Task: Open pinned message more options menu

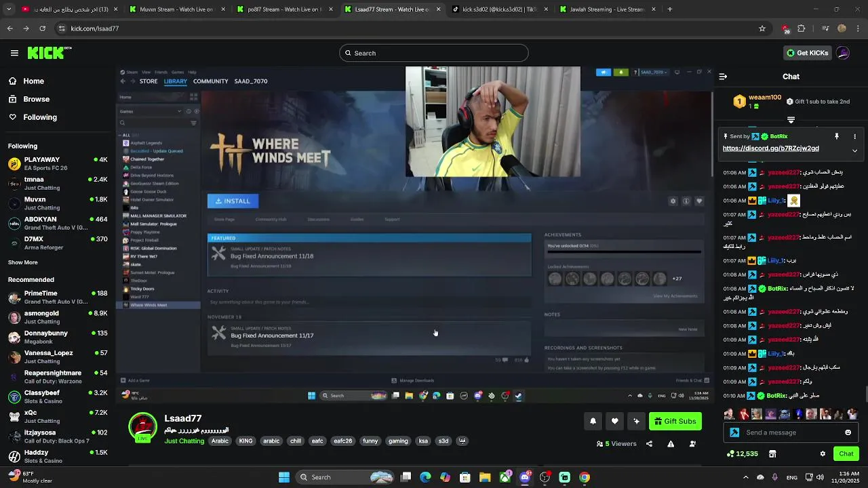Action: pyautogui.click(x=854, y=136)
